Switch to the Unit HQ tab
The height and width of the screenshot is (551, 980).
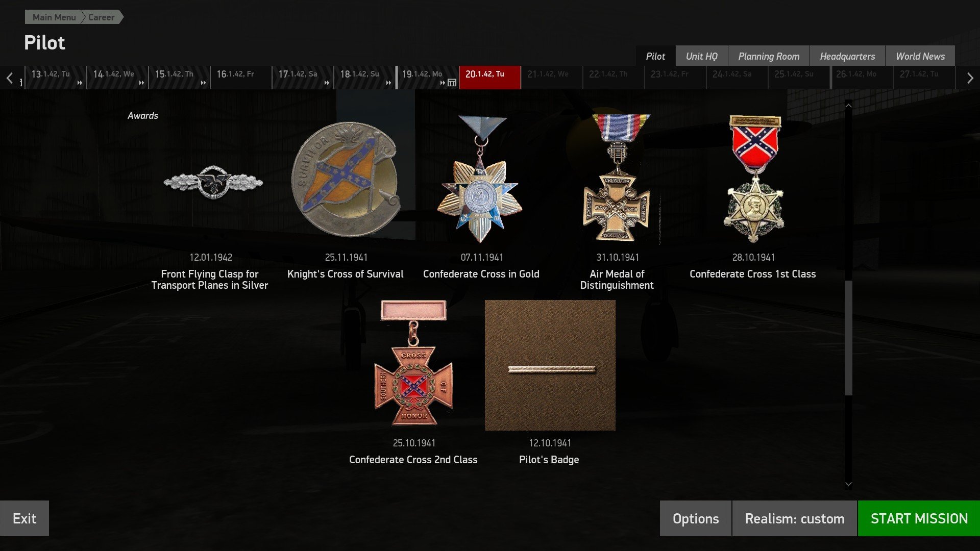pos(701,56)
